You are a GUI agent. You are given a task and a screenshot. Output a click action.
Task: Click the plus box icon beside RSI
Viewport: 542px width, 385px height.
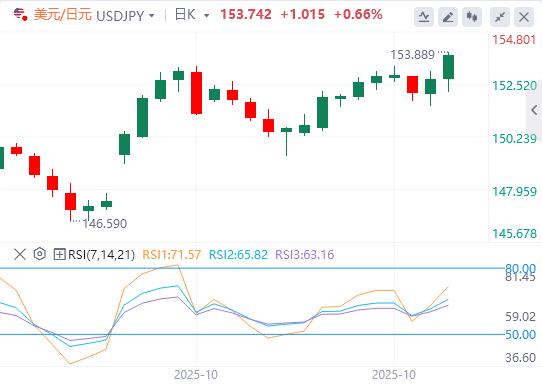59,254
